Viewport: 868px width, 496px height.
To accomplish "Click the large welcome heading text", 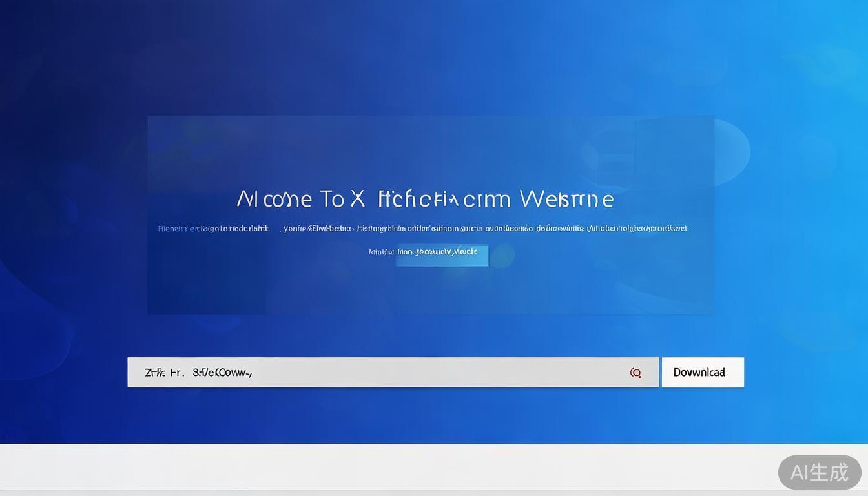I will (x=424, y=199).
